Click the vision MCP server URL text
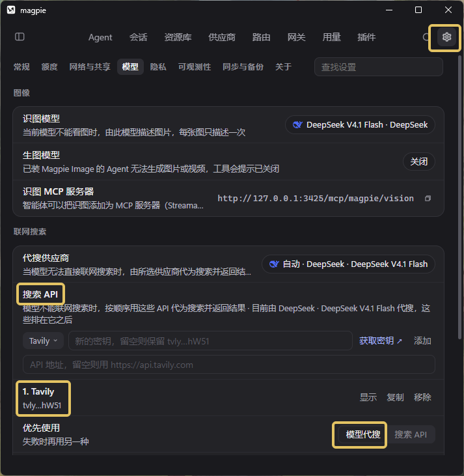464x476 pixels. tap(316, 199)
